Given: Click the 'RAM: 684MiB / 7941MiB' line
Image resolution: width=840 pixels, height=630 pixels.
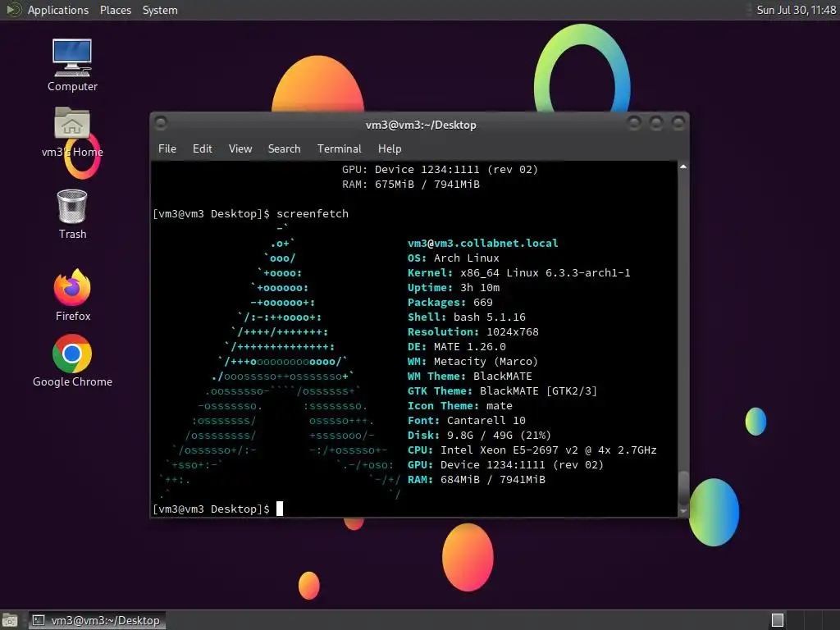Looking at the screenshot, I should pos(477,479).
